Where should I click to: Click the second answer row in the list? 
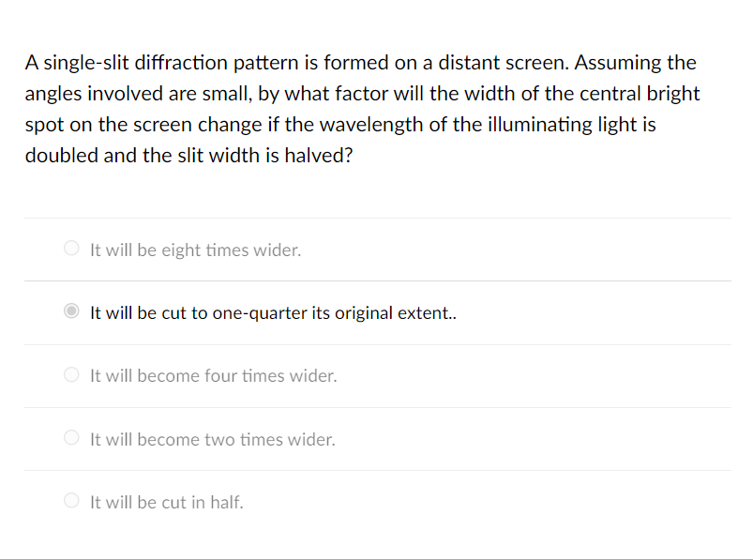click(x=375, y=311)
